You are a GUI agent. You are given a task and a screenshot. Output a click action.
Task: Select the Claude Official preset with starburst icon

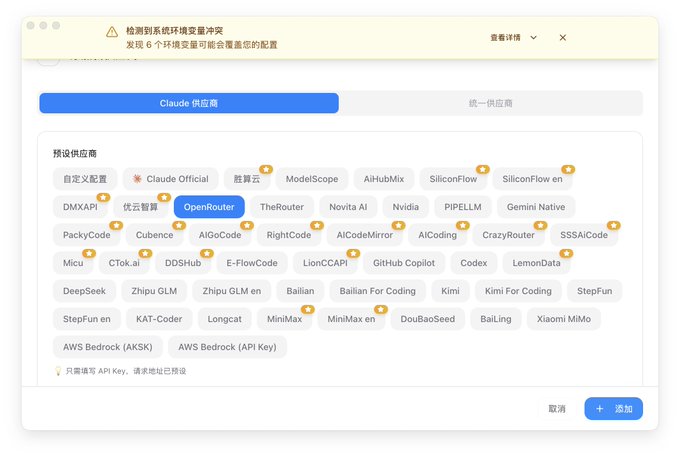170,179
